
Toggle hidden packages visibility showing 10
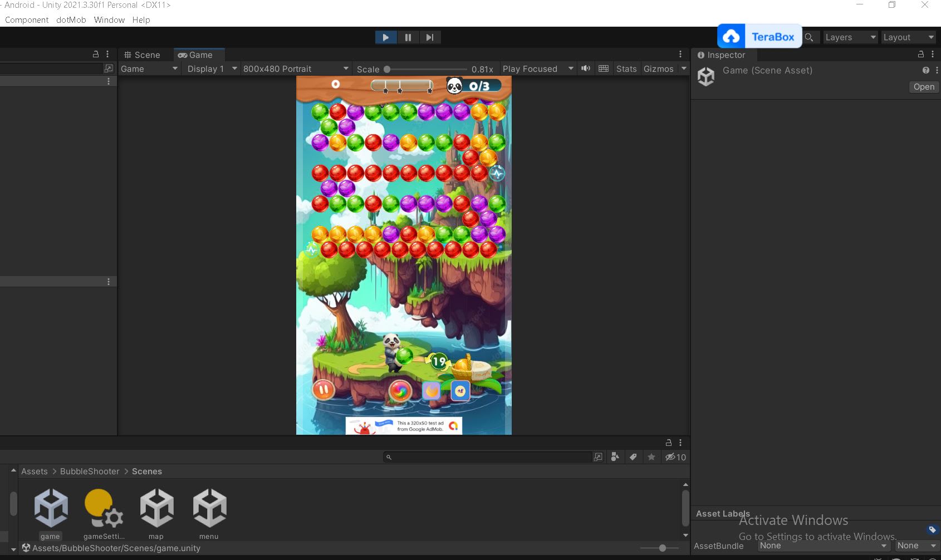tap(675, 457)
